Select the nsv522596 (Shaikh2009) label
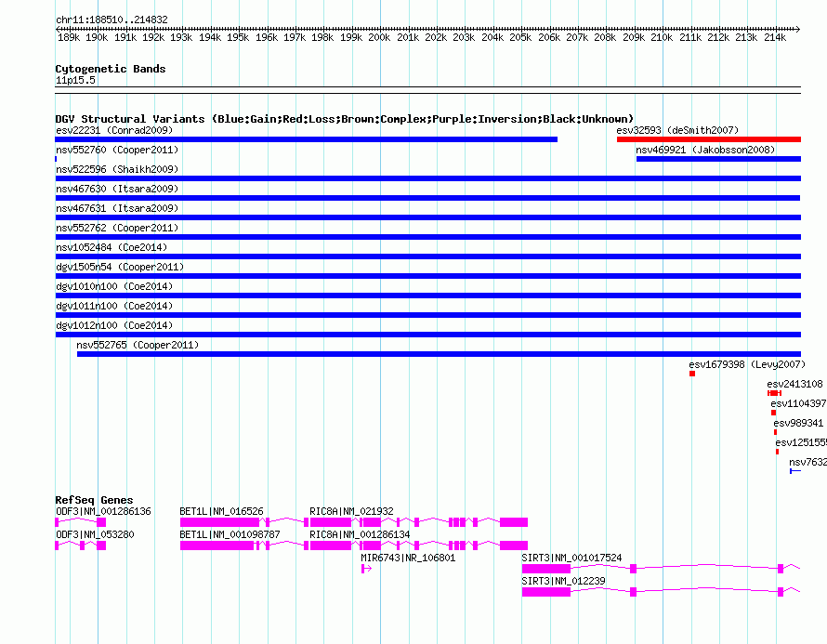Screen dimensions: 827x644 point(117,169)
